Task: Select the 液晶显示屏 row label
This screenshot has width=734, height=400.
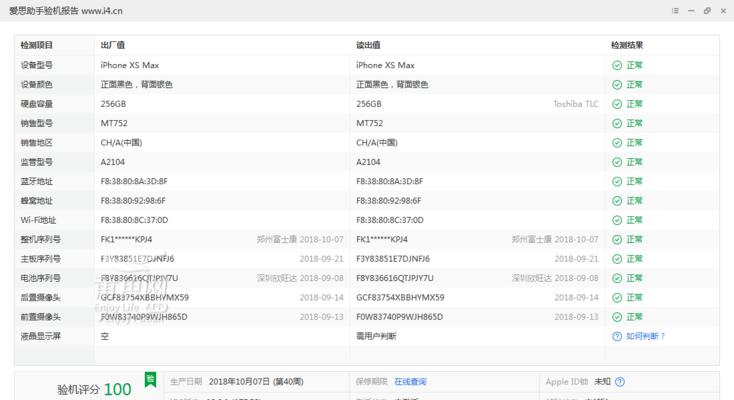Action: (40, 336)
